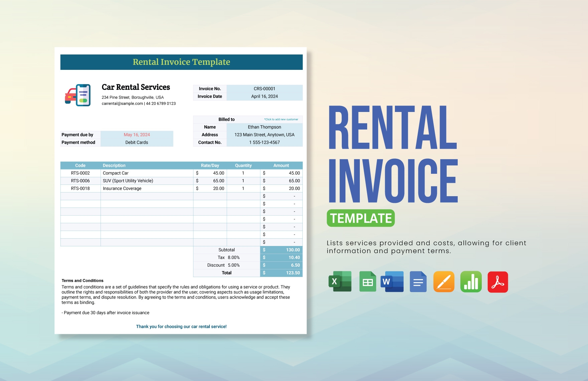
Task: Select contact number 1 555-123-4567
Action: coord(265,142)
